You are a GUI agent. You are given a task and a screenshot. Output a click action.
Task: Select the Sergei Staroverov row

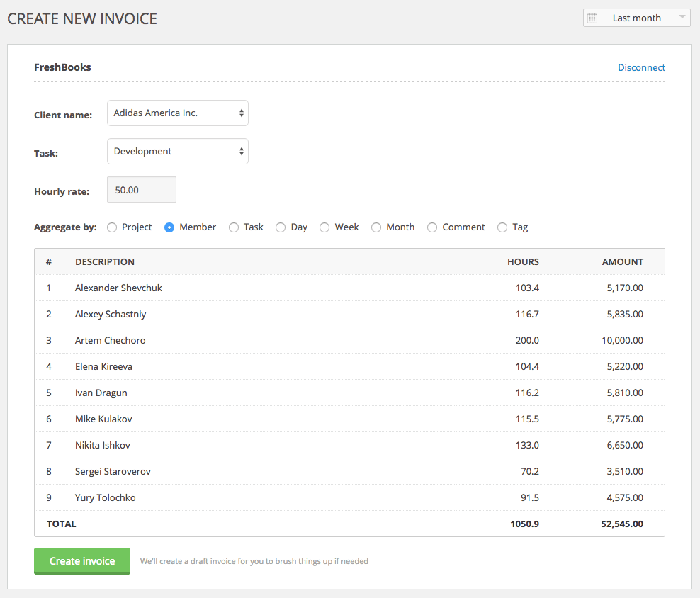[x=349, y=471]
